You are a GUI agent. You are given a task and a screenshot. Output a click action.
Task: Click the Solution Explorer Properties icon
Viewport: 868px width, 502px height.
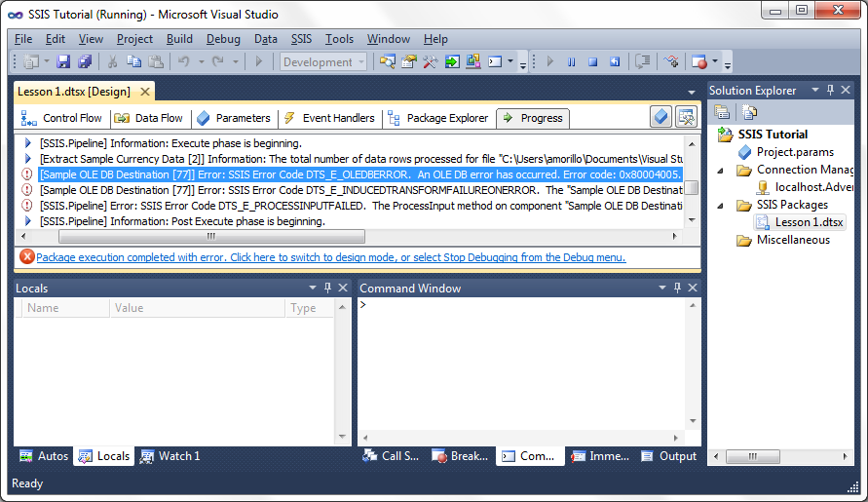pyautogui.click(x=722, y=112)
